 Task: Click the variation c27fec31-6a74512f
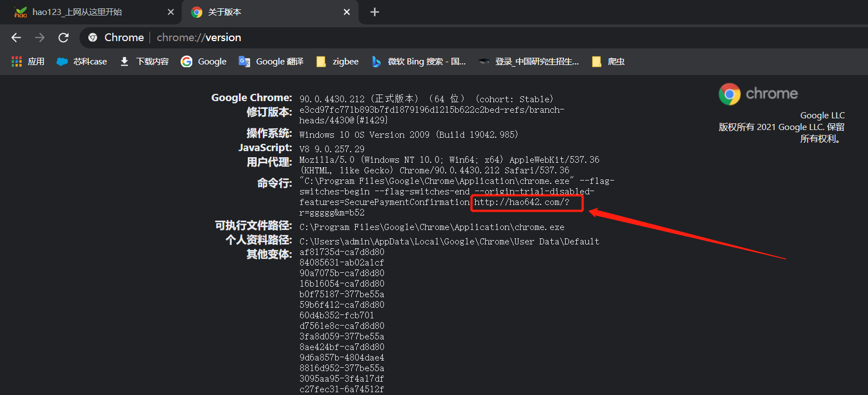pyautogui.click(x=342, y=389)
